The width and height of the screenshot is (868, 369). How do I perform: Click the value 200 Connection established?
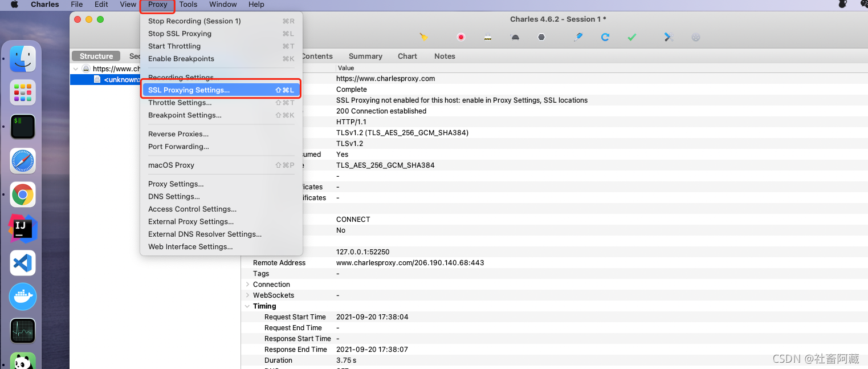(381, 111)
